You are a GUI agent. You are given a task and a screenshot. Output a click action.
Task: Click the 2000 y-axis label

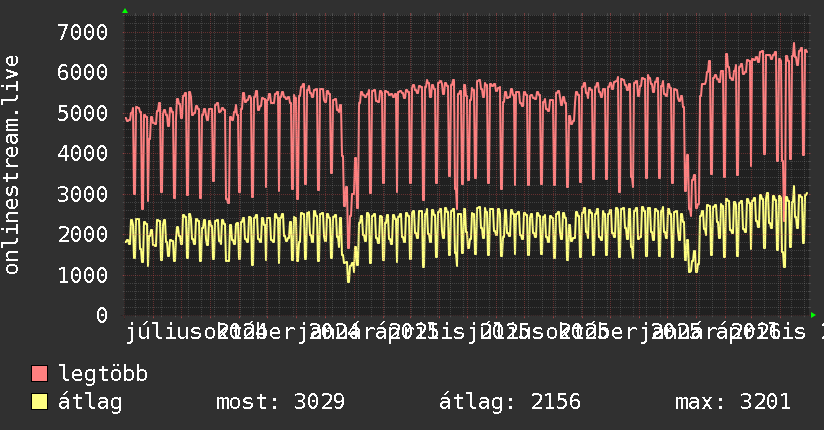pos(83,234)
